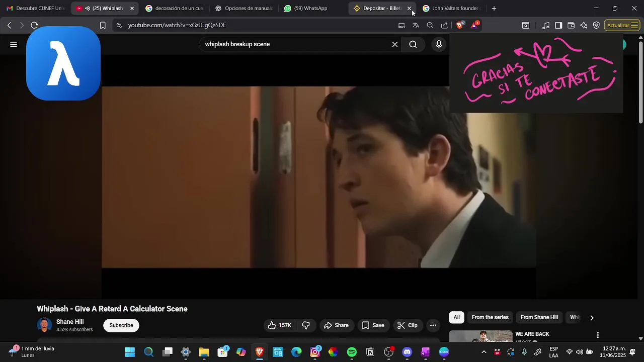This screenshot has height=362, width=644.
Task: Switch to the WhatsApp browser tab
Action: click(x=310, y=9)
